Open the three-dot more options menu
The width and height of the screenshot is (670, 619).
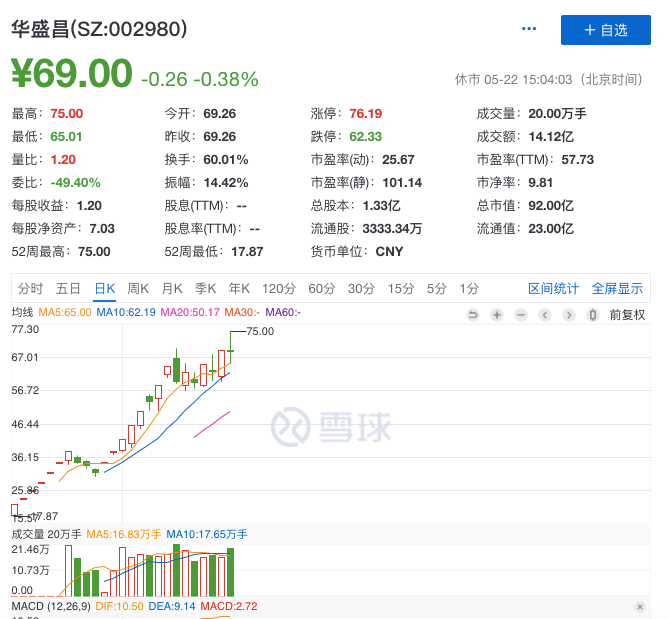pyautogui.click(x=529, y=29)
